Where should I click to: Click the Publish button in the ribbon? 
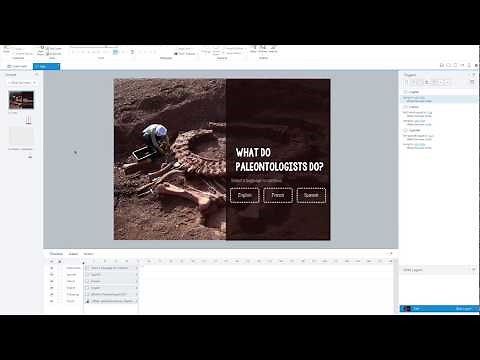coord(273,49)
